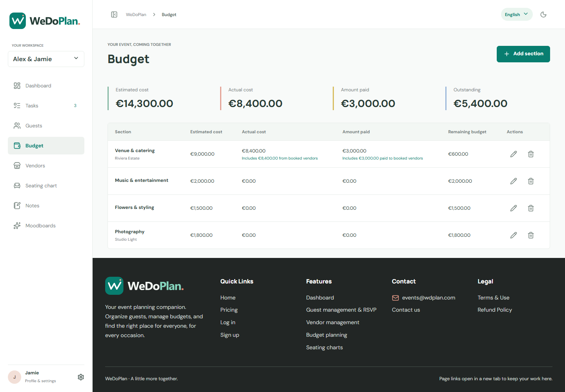Click the Add section button

[x=523, y=54]
